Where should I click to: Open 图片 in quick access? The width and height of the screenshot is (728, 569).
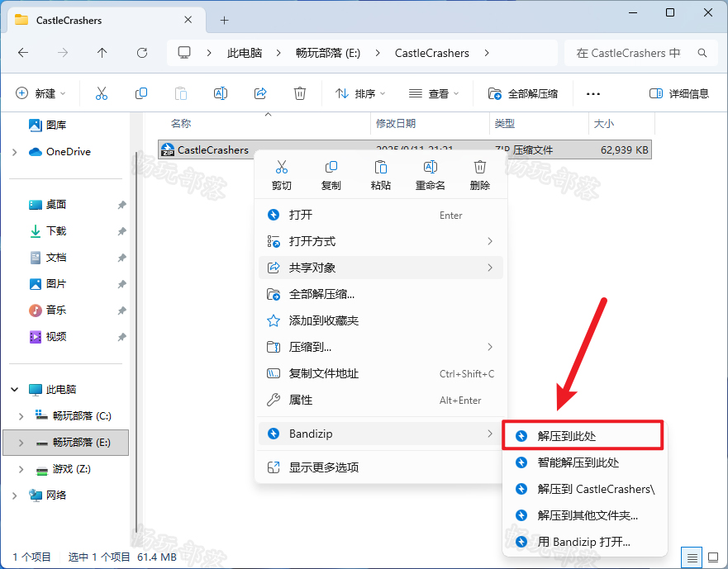[x=47, y=284]
